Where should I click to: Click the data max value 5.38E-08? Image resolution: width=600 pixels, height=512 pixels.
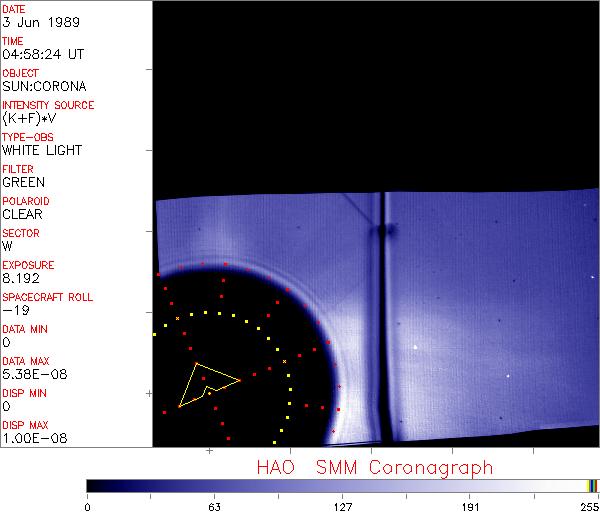30,374
